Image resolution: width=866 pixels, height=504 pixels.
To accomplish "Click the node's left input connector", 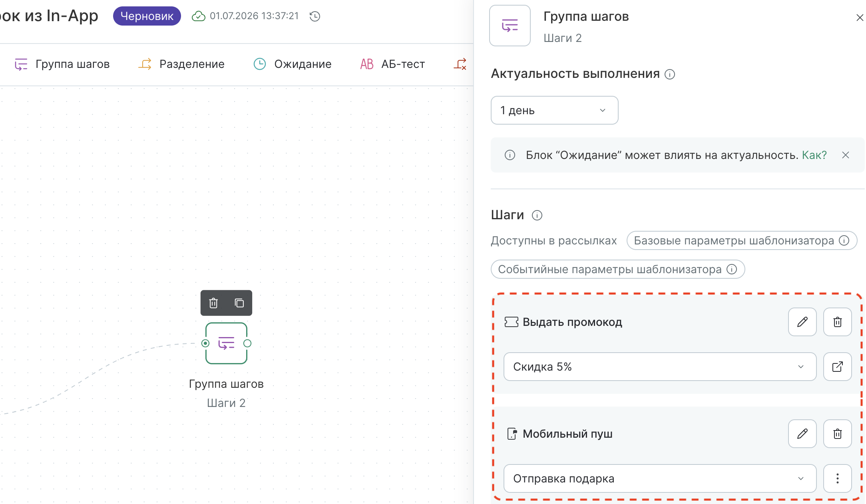I will click(205, 343).
